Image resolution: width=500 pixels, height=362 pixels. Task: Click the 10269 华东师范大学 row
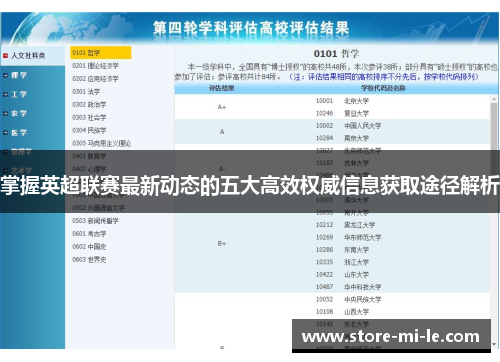348,237
